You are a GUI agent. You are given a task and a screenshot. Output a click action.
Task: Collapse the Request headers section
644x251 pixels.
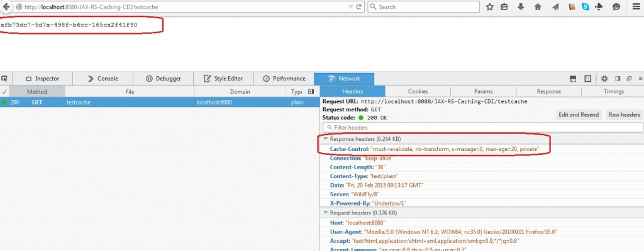pyautogui.click(x=325, y=213)
